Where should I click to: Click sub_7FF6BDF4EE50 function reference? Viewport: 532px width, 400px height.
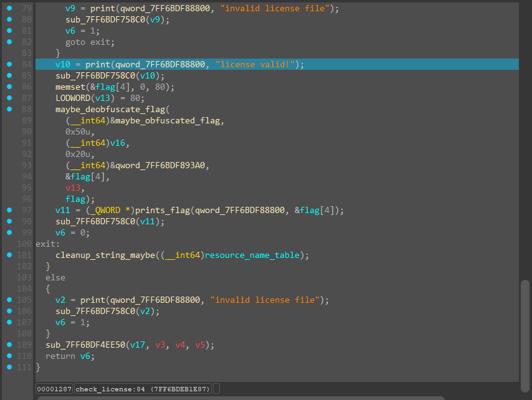click(x=84, y=345)
